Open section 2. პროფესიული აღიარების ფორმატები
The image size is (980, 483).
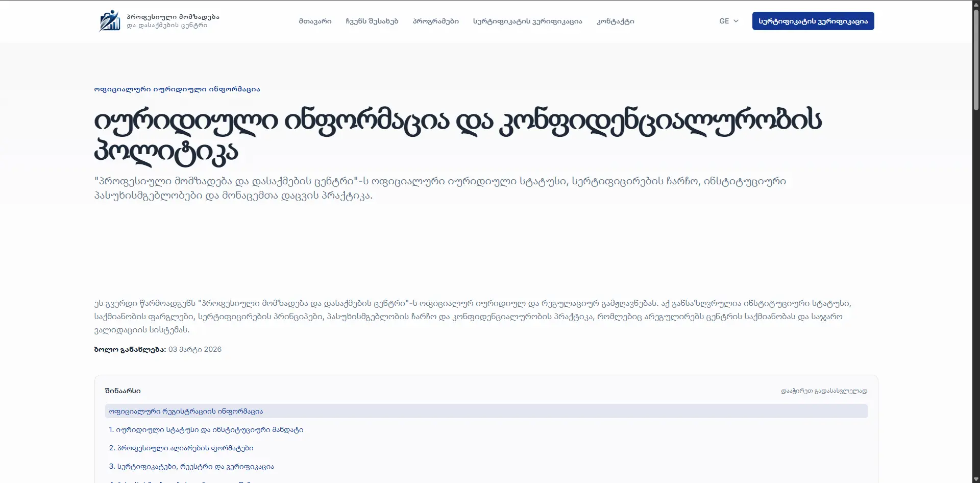(x=181, y=448)
